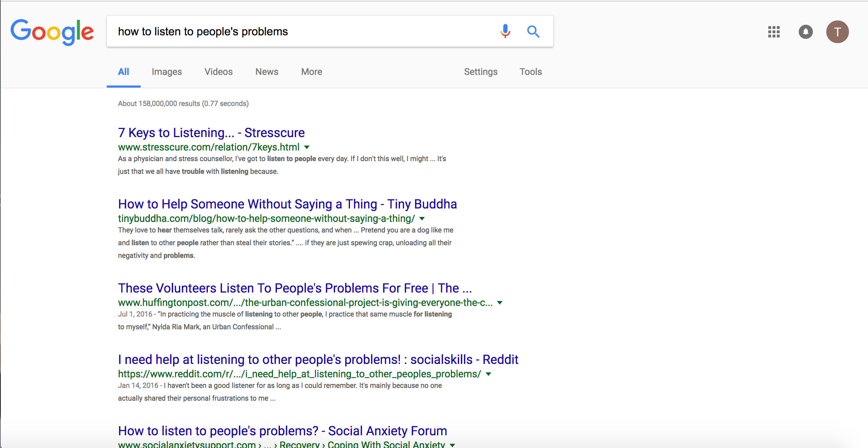The image size is (868, 448).
Task: Open These Volunteers Listen To People's Problems
Action: [x=295, y=288]
